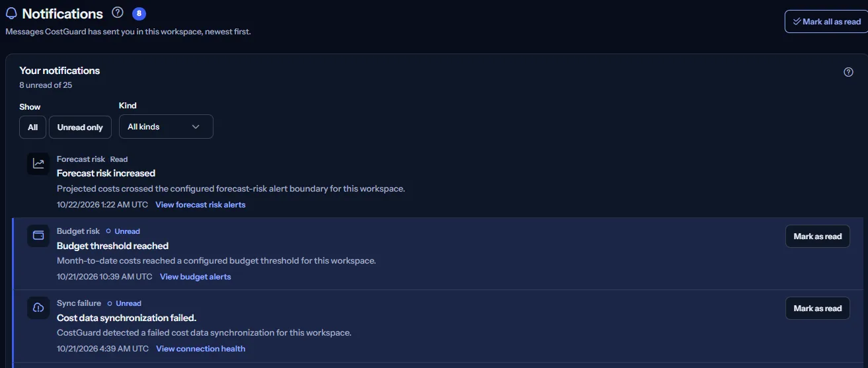Click the 8 unread of 25 summary
Screen dimensions: 868x368
pyautogui.click(x=46, y=85)
